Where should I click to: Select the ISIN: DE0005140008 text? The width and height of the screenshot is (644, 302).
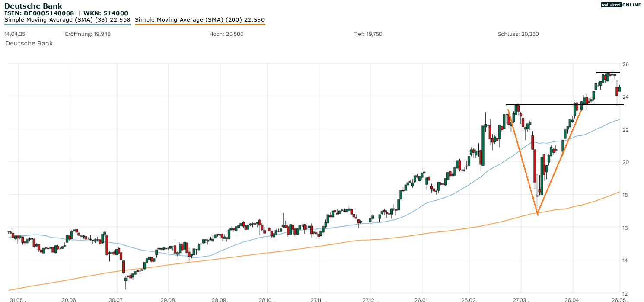39,13
